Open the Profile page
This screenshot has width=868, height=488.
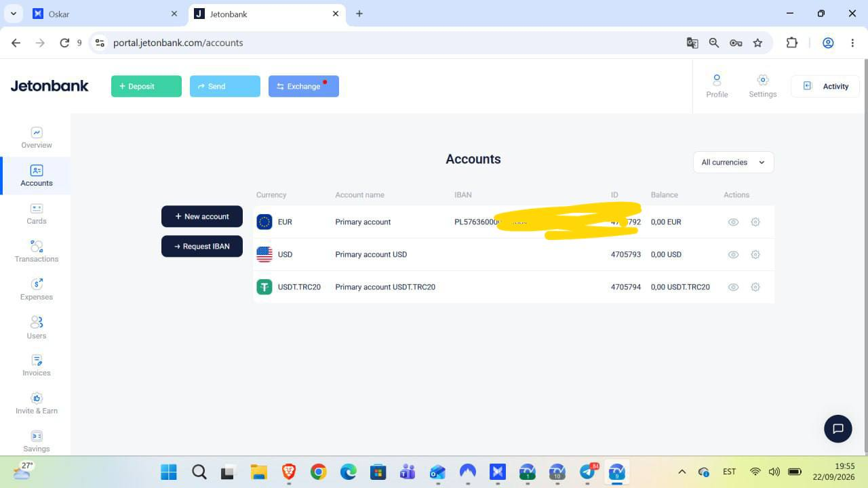717,86
